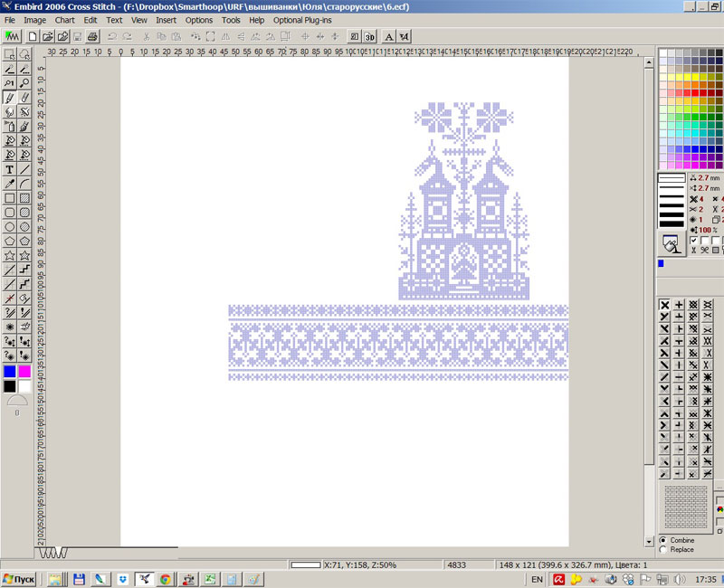The height and width of the screenshot is (588, 724).
Task: Select the Eyedropper color picker tool
Action: 9,184
